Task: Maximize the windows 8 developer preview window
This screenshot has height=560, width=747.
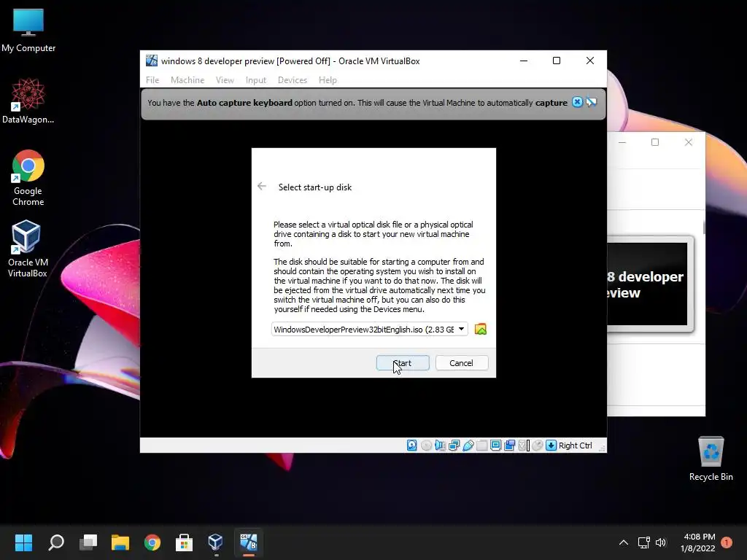Action: pyautogui.click(x=557, y=61)
